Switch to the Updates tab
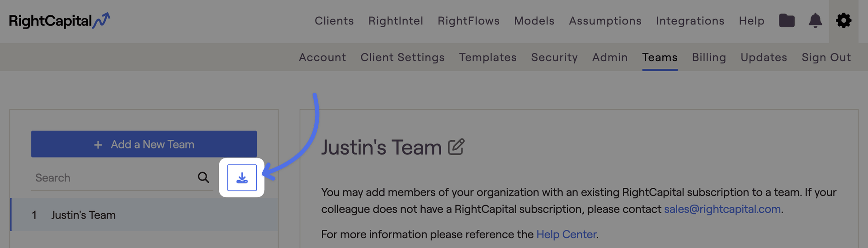This screenshot has width=868, height=248. point(764,57)
